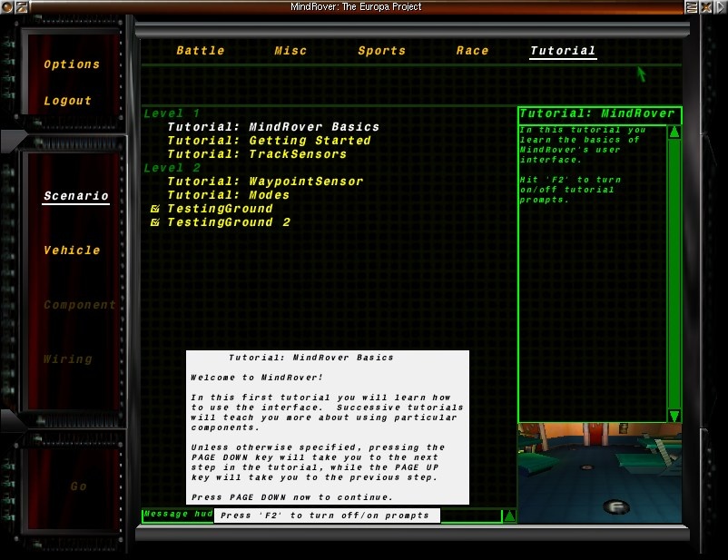Select Tutorial: MindRover Basics
Screen dimensions: 728x560
click(273, 127)
